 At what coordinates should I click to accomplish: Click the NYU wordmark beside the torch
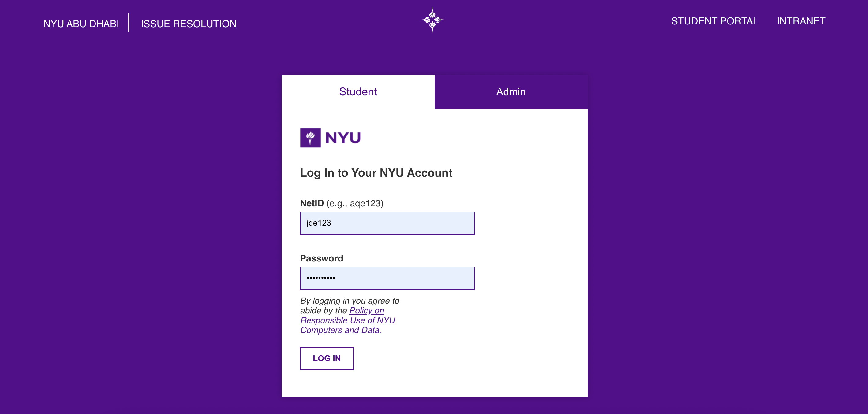[x=343, y=138]
